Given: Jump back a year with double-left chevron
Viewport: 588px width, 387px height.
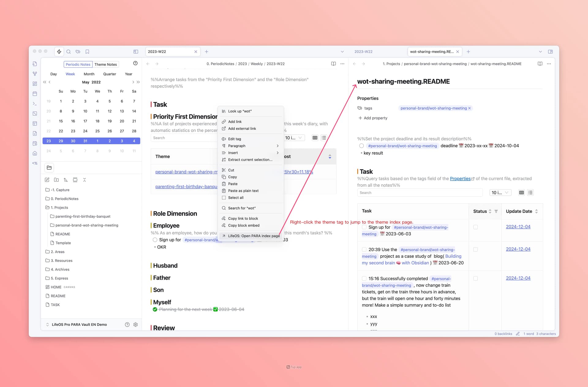Looking at the screenshot, I should tap(45, 82).
